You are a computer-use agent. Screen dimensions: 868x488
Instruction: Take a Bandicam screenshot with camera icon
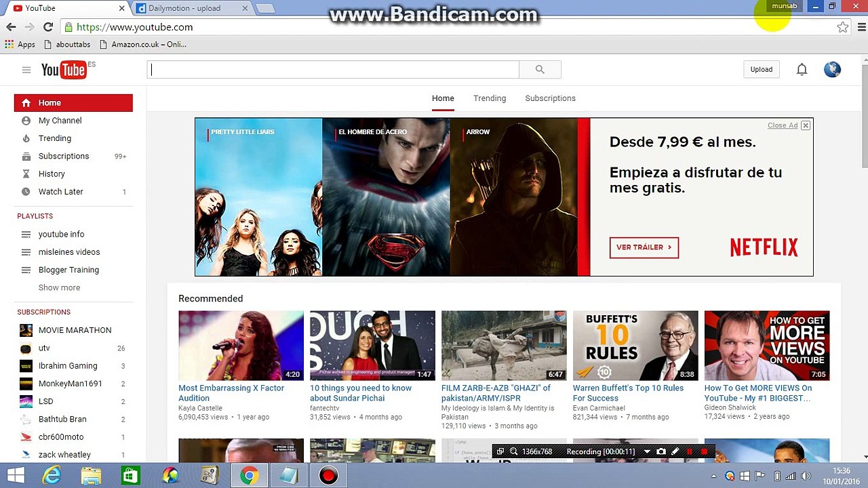(x=661, y=451)
